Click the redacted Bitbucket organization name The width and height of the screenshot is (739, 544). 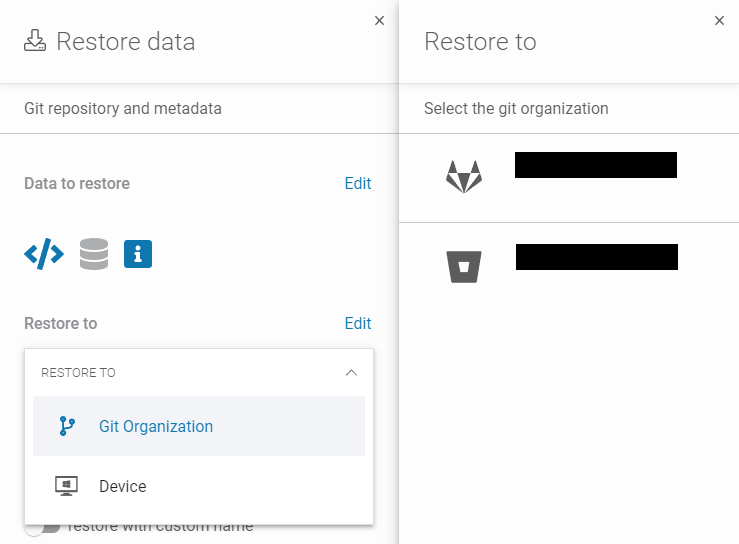[x=597, y=257]
